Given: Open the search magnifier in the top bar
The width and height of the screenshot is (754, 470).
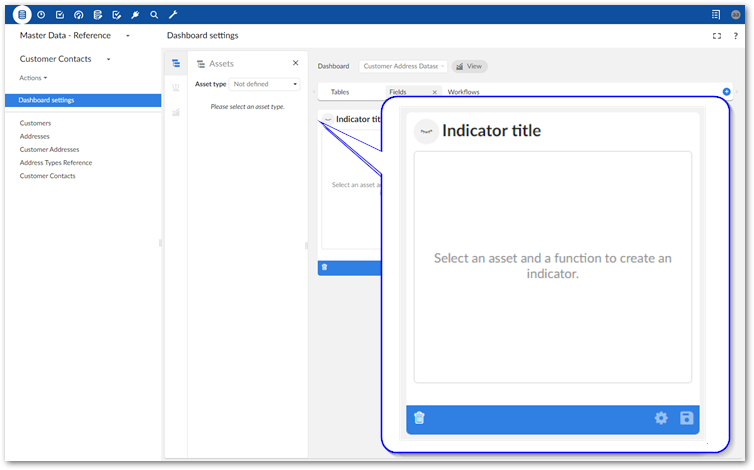Looking at the screenshot, I should click(153, 15).
